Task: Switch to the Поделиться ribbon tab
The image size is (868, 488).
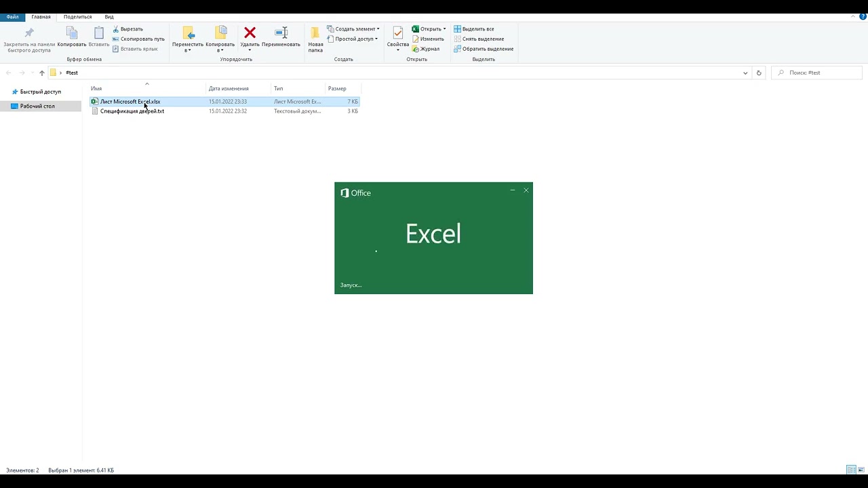Action: click(77, 17)
